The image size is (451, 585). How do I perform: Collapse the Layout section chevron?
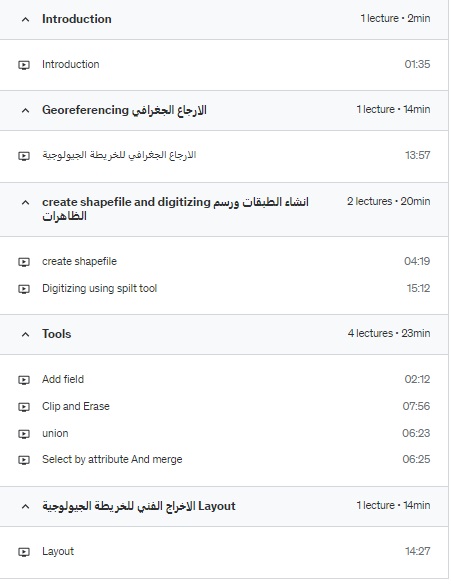(25, 507)
